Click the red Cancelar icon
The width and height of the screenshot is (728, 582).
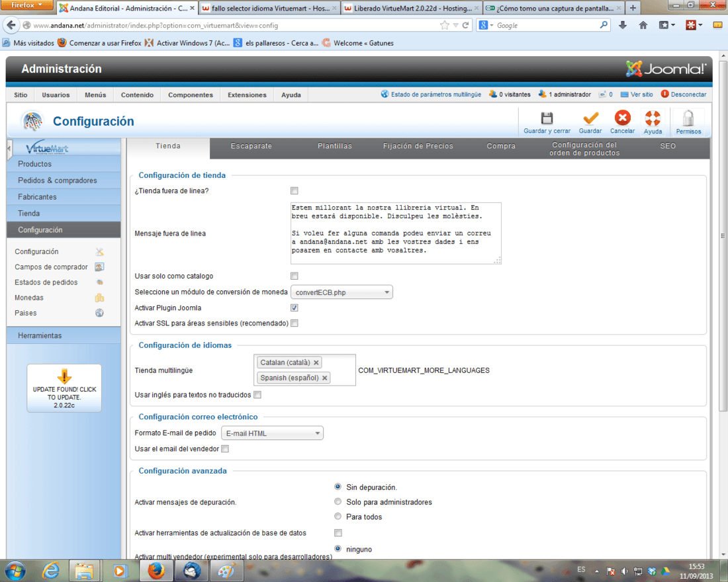pyautogui.click(x=622, y=118)
